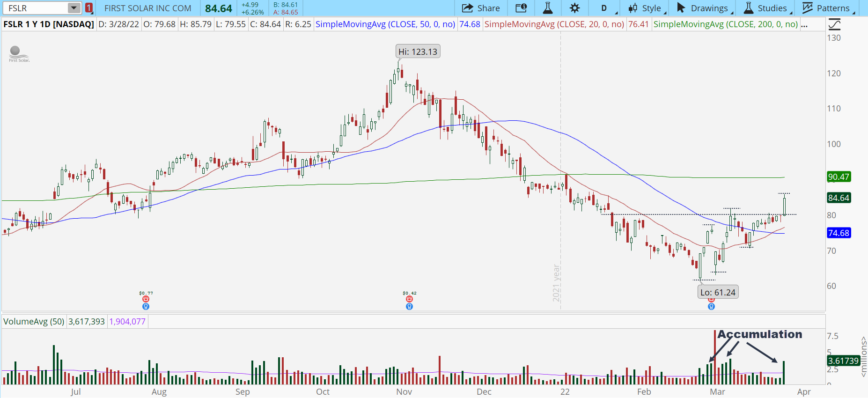Open the news and info panel icon
868x398 pixels.
pos(521,8)
